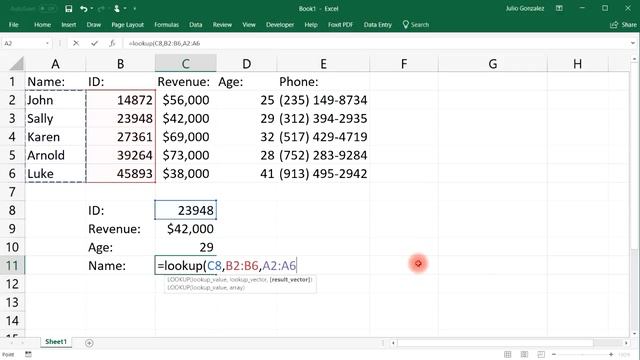The height and width of the screenshot is (360, 640).
Task: Switch to Normal view icon
Action: tap(507, 354)
